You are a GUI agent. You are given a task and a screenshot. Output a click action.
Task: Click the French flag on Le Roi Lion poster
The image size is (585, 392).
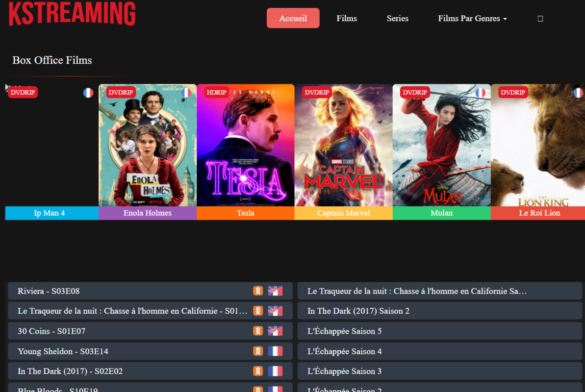[579, 93]
